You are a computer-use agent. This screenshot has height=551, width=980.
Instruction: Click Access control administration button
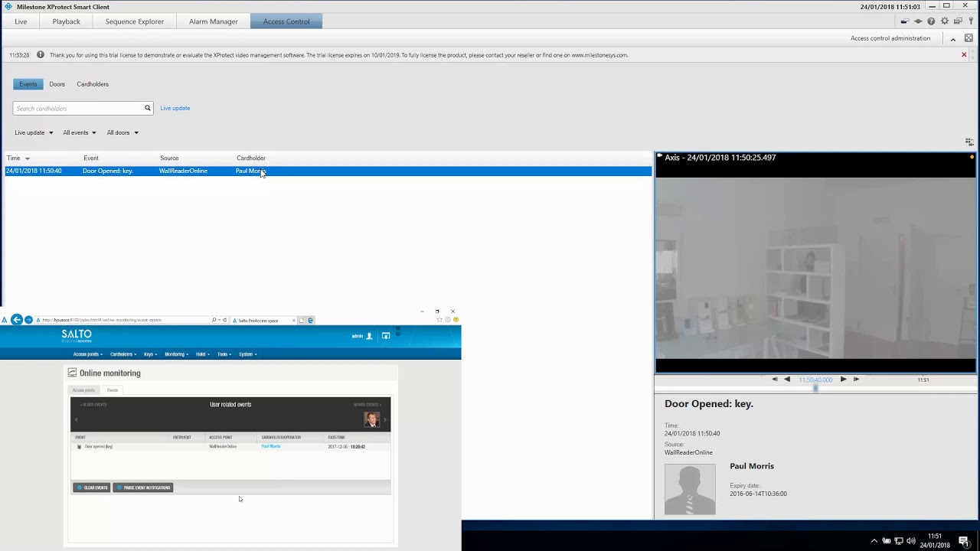[890, 38]
